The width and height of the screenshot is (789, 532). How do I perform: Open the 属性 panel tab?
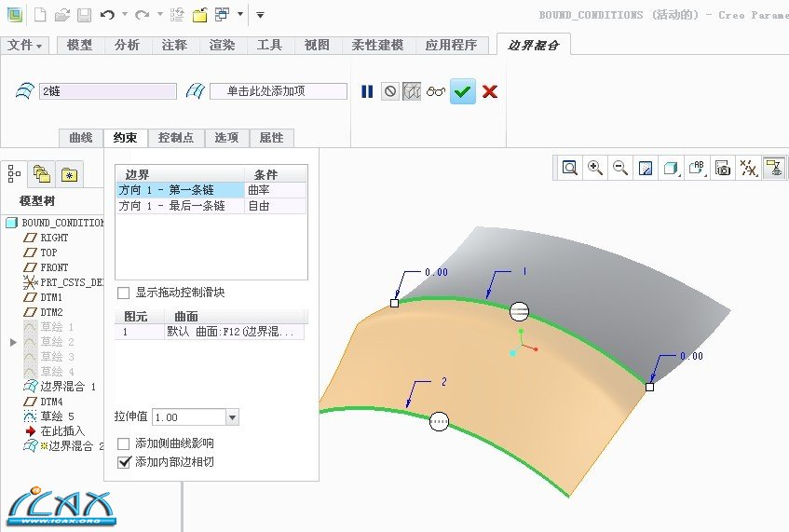(x=272, y=138)
